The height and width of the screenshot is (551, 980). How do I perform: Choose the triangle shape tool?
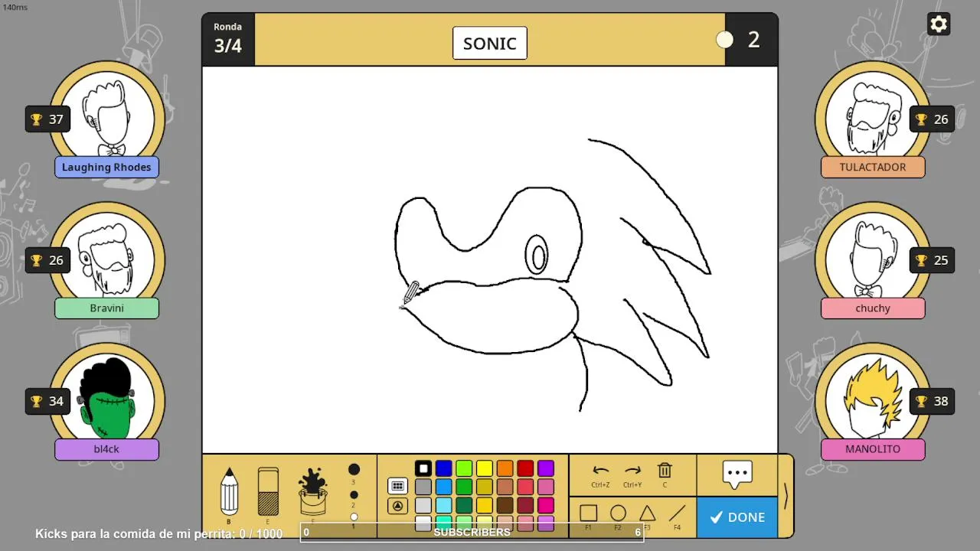(648, 513)
